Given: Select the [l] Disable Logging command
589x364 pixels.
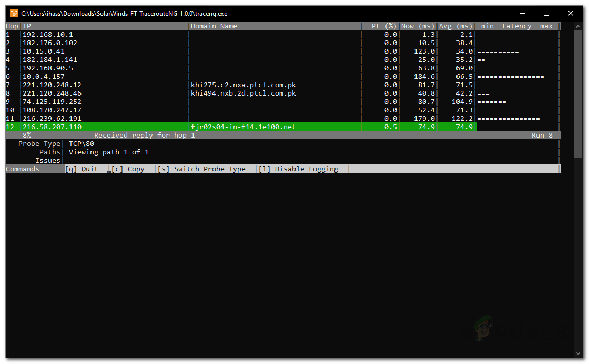Looking at the screenshot, I should pos(298,169).
